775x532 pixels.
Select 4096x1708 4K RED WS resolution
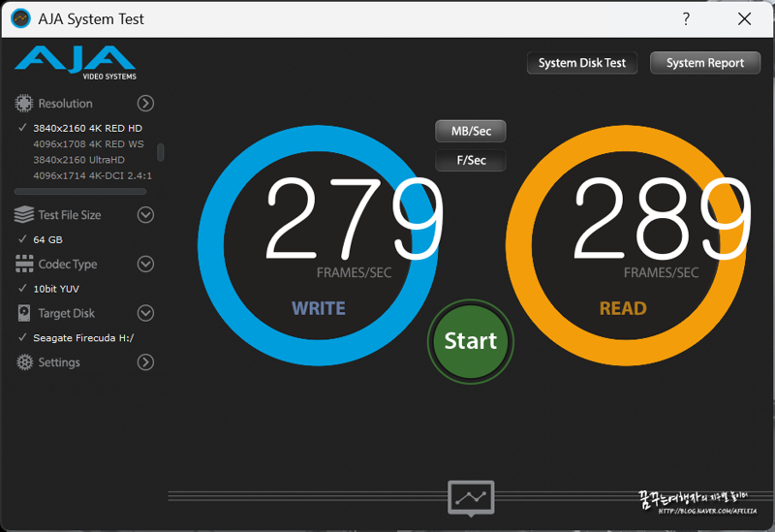click(88, 143)
